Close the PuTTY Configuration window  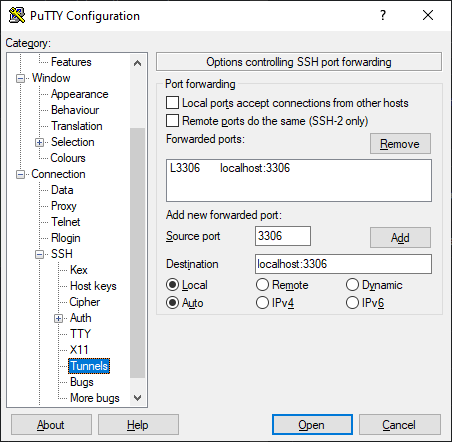(428, 15)
